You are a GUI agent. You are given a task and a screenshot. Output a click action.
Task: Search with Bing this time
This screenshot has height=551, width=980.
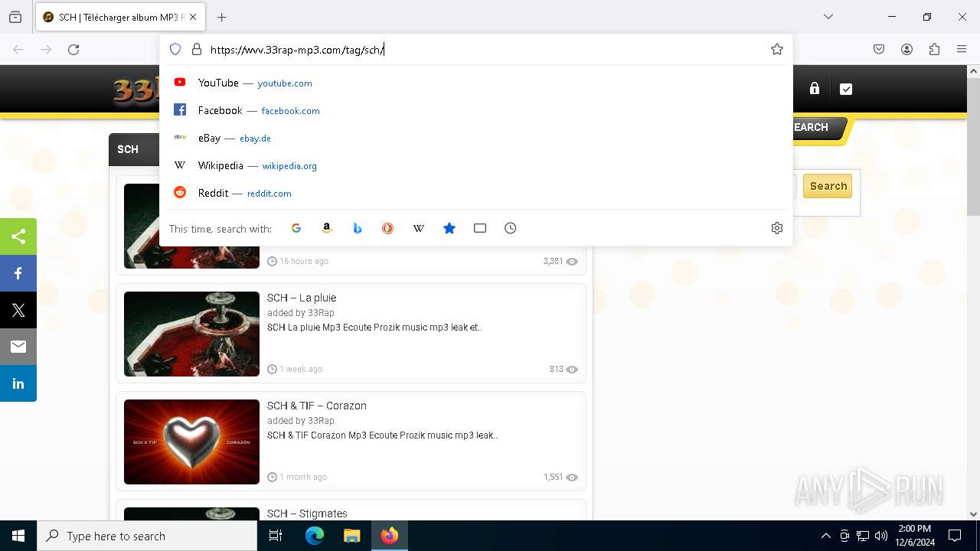point(358,228)
